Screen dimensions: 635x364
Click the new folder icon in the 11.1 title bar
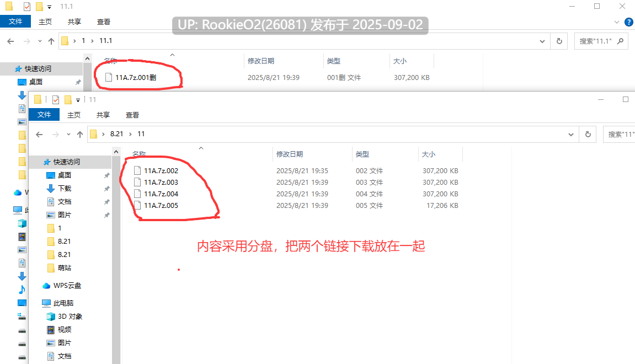(39, 7)
